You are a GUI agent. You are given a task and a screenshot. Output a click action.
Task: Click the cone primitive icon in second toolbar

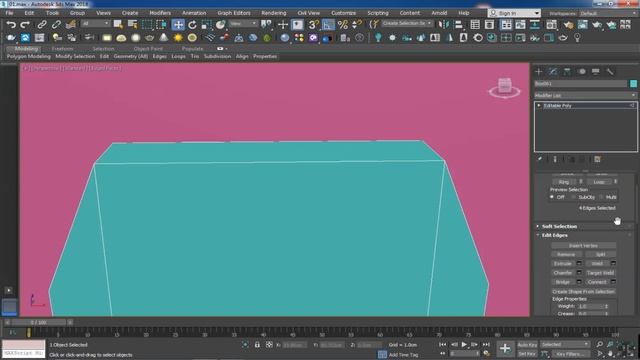point(163,38)
